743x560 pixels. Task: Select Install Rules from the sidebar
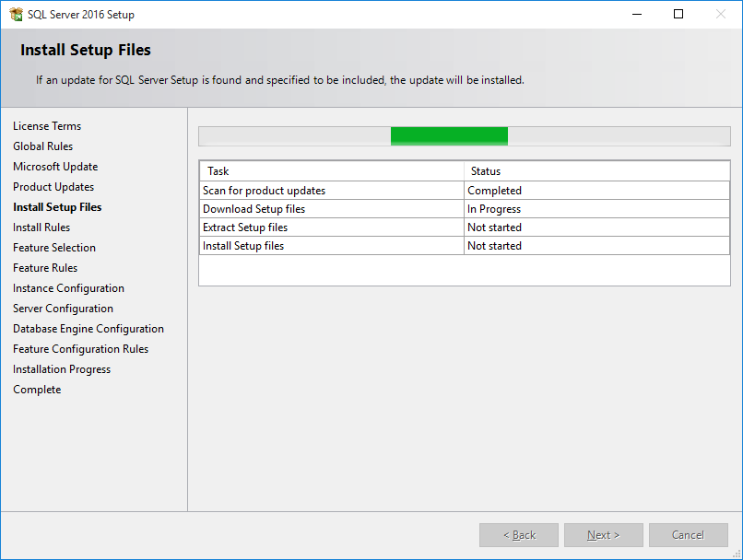coord(43,227)
